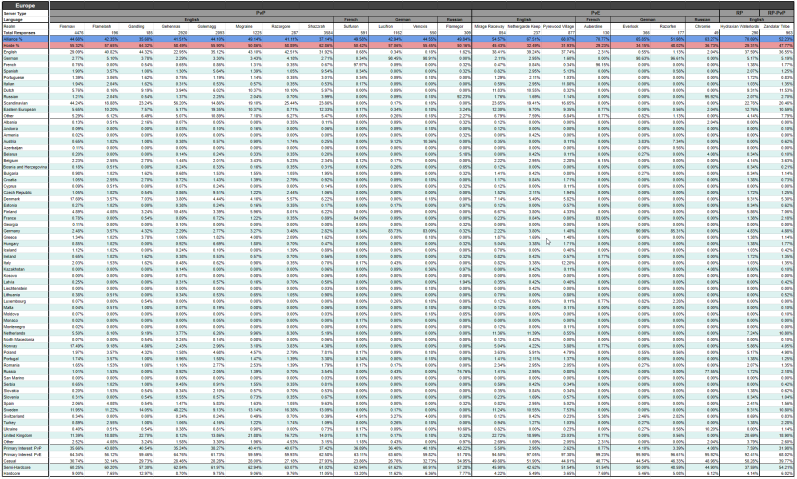Click the Razorgore realm header
The height and width of the screenshot is (479, 797).
(281, 26)
